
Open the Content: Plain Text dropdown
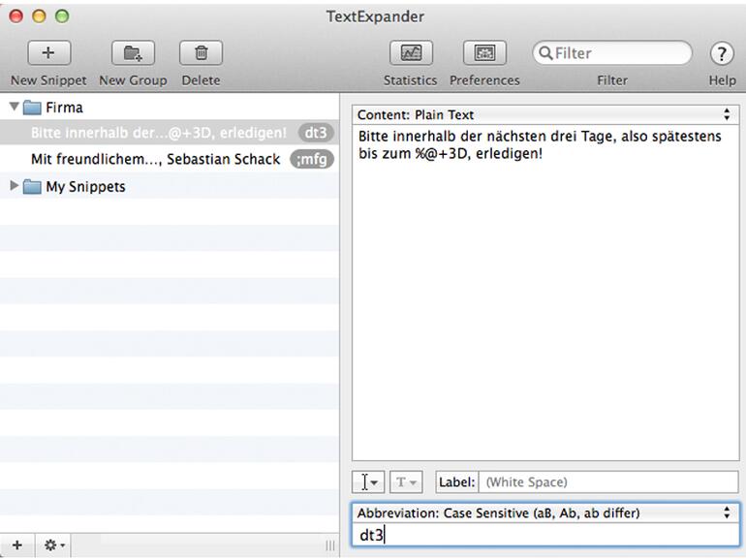544,114
